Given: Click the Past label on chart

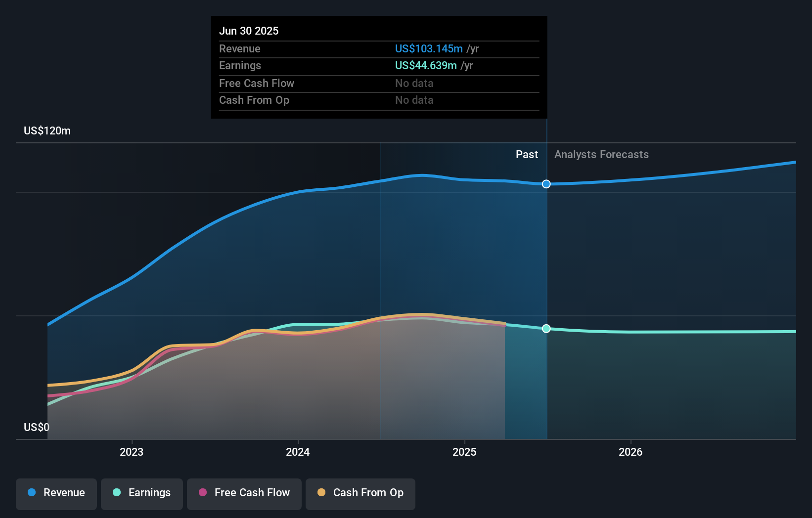Looking at the screenshot, I should (527, 155).
